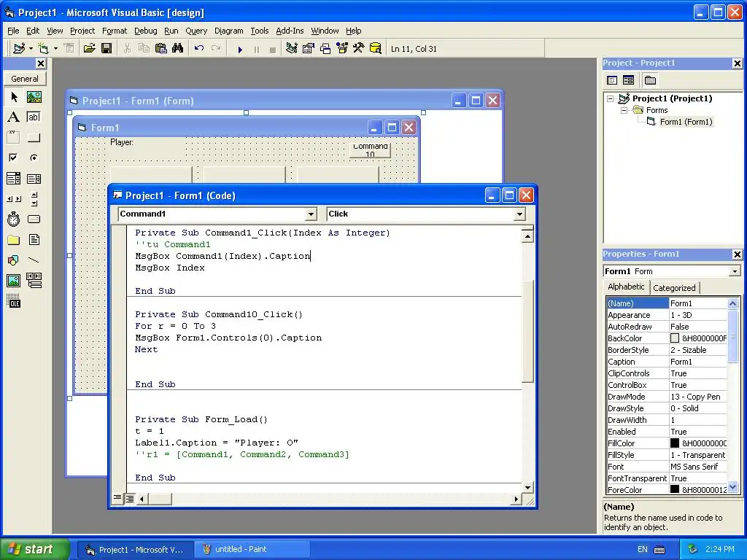This screenshot has height=560, width=747.
Task: Click the FillColor black swatch value
Action: [x=675, y=443]
